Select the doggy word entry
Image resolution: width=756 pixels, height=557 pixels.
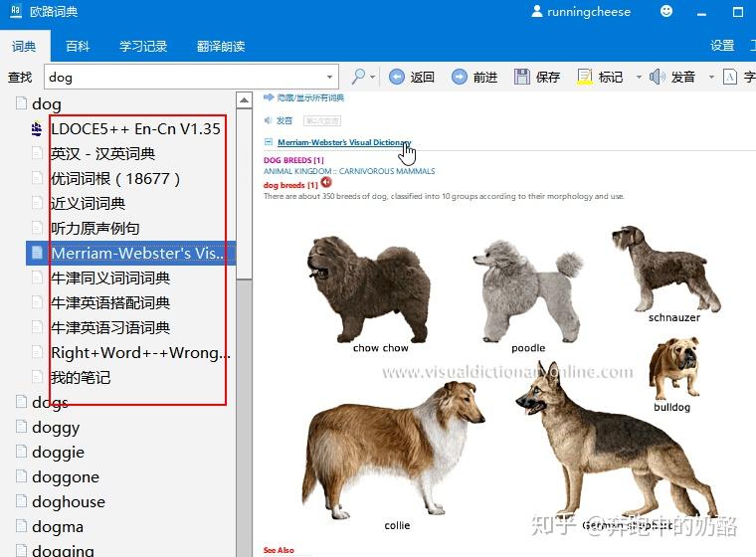click(56, 428)
